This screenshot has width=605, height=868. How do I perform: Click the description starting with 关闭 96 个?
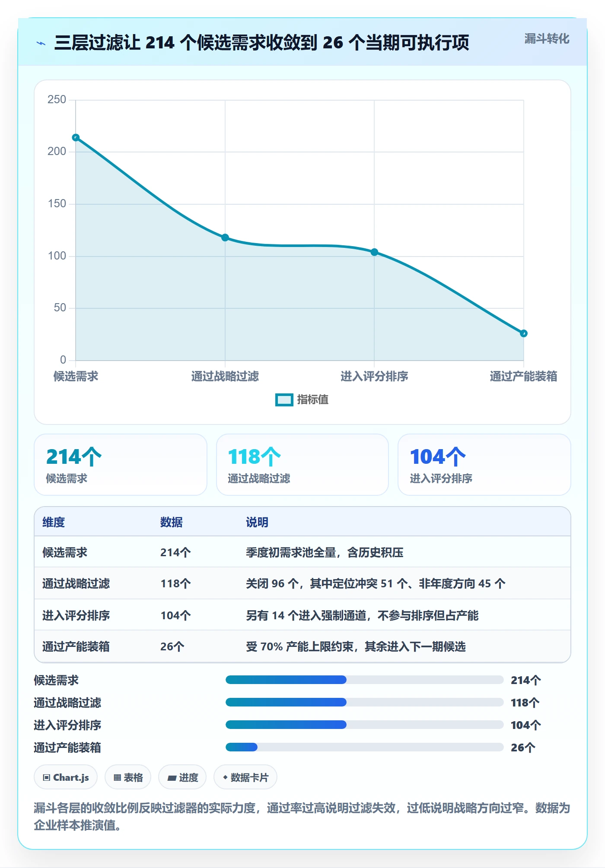click(376, 583)
